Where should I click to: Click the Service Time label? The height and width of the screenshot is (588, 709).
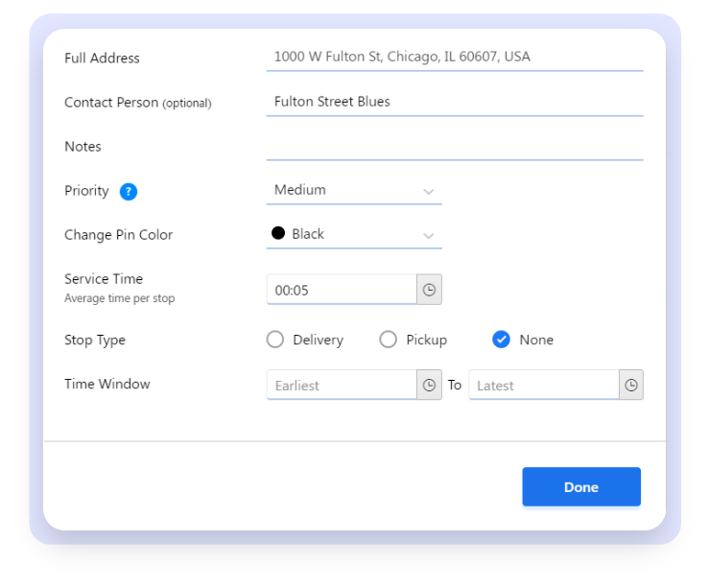104,279
